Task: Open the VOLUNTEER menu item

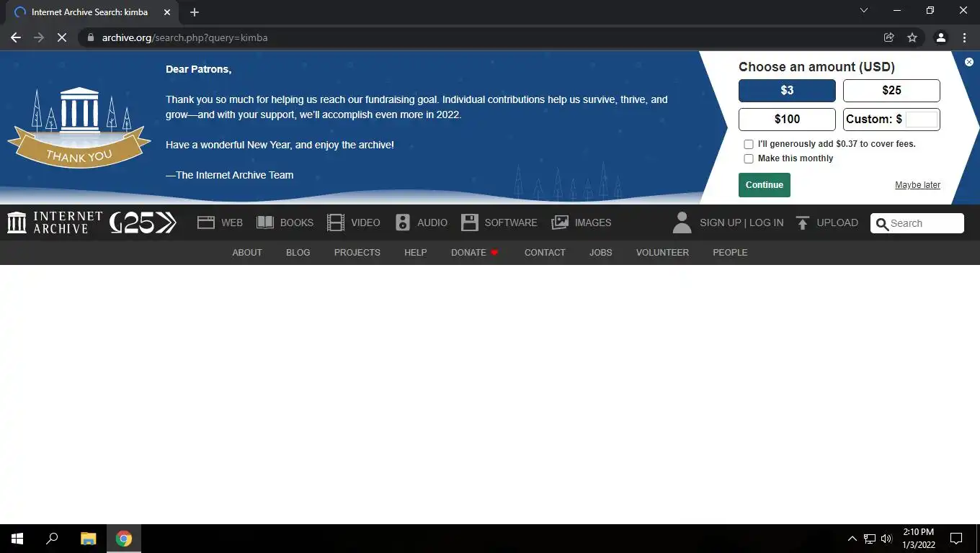Action: pyautogui.click(x=662, y=252)
